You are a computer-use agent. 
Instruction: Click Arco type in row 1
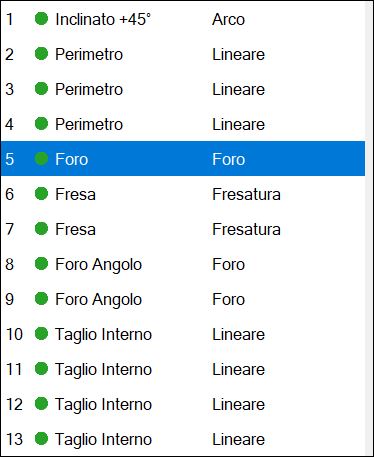(x=229, y=19)
